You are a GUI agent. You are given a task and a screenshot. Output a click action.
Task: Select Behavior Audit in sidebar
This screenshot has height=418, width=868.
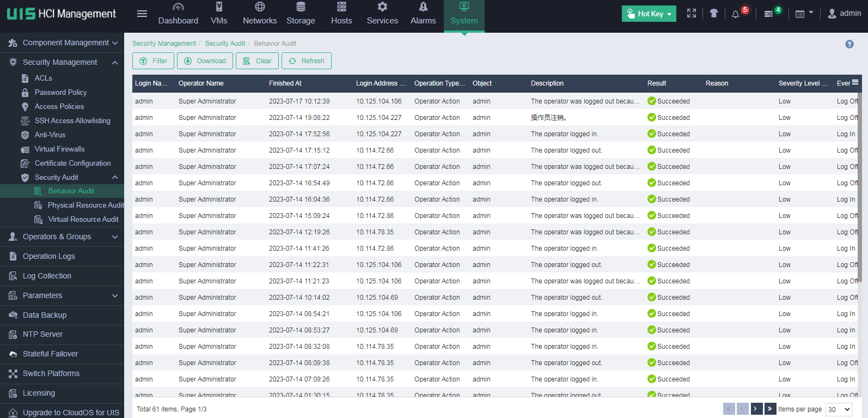click(x=62, y=191)
